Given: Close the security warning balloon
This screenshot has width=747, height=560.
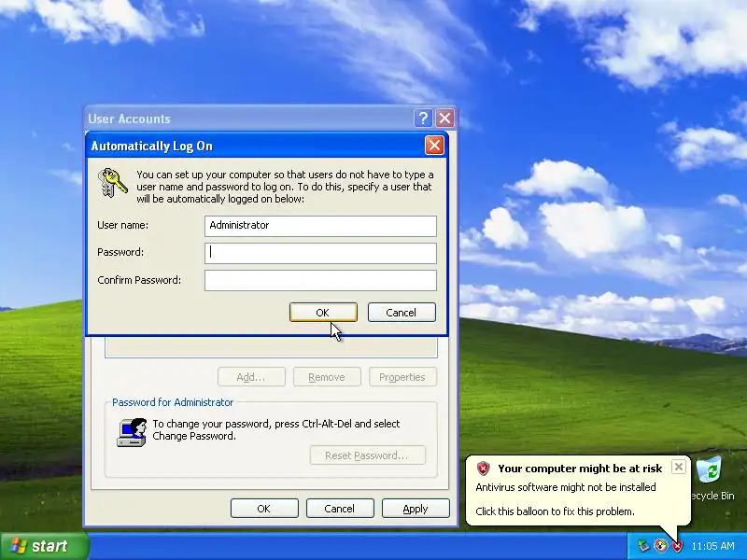Looking at the screenshot, I should pos(679,467).
